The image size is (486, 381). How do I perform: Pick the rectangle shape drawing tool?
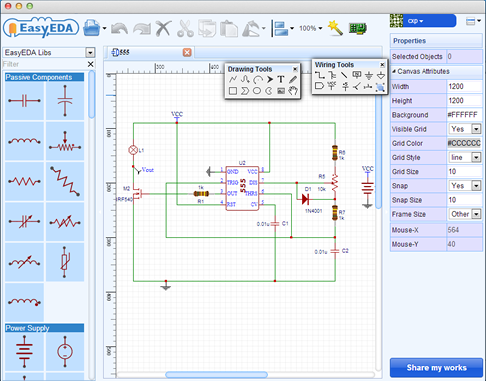coord(233,91)
